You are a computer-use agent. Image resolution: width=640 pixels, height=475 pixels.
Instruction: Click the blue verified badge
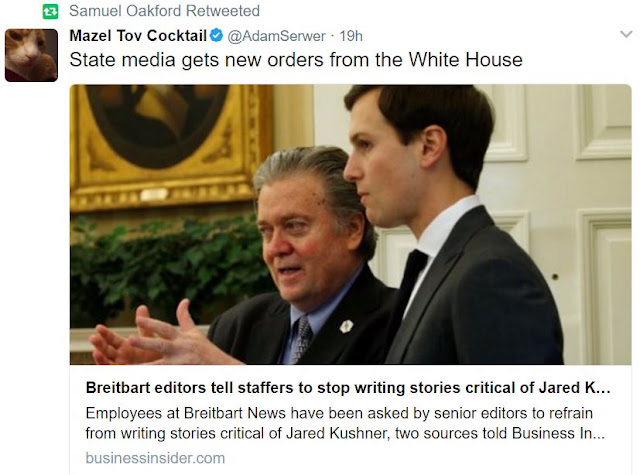point(216,36)
